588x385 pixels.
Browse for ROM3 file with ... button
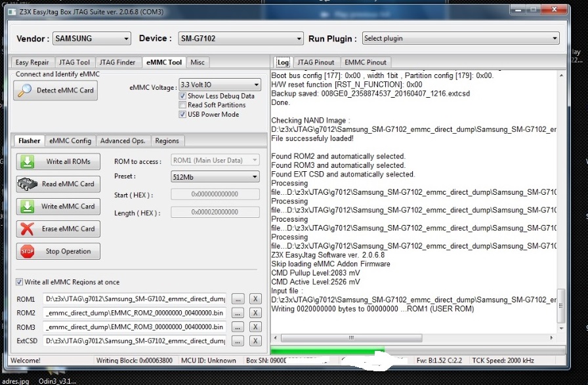[x=238, y=327]
